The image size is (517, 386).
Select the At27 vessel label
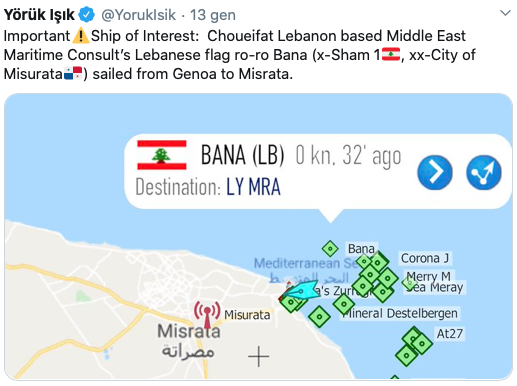pyautogui.click(x=449, y=334)
